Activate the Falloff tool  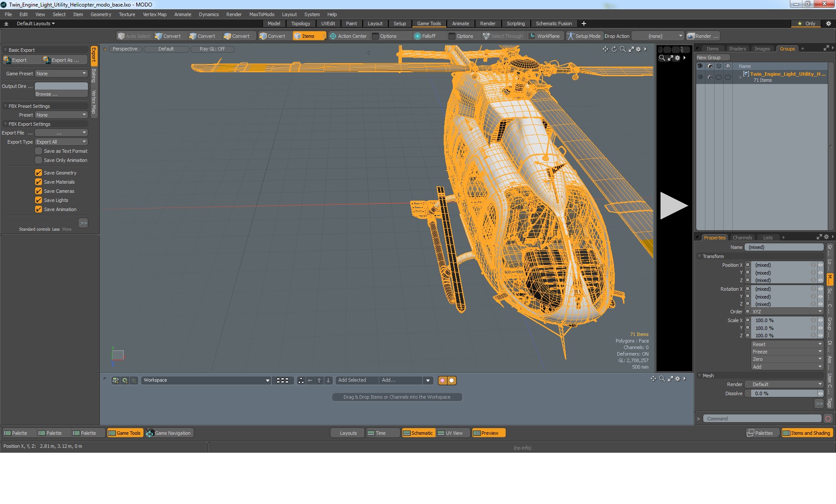(425, 36)
